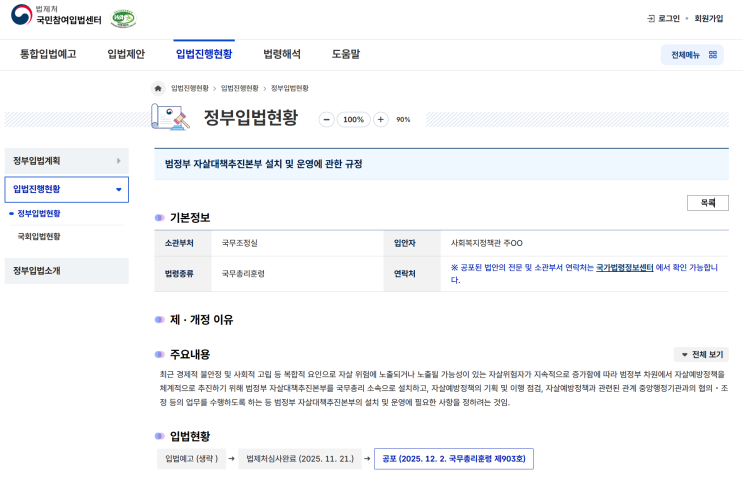This screenshot has width=743, height=480.
Task: Go to home via breadcrumb house icon
Action: point(158,88)
